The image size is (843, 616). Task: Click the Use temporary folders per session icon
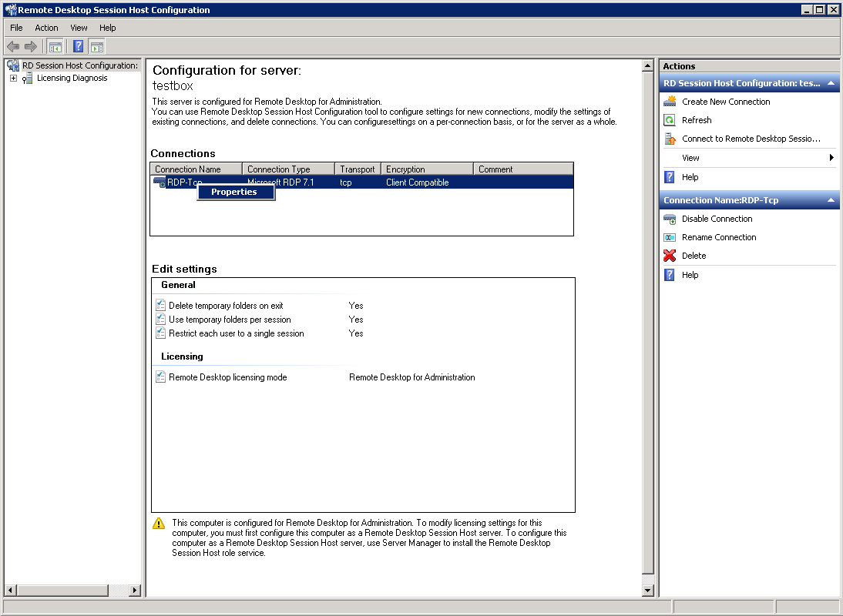160,320
